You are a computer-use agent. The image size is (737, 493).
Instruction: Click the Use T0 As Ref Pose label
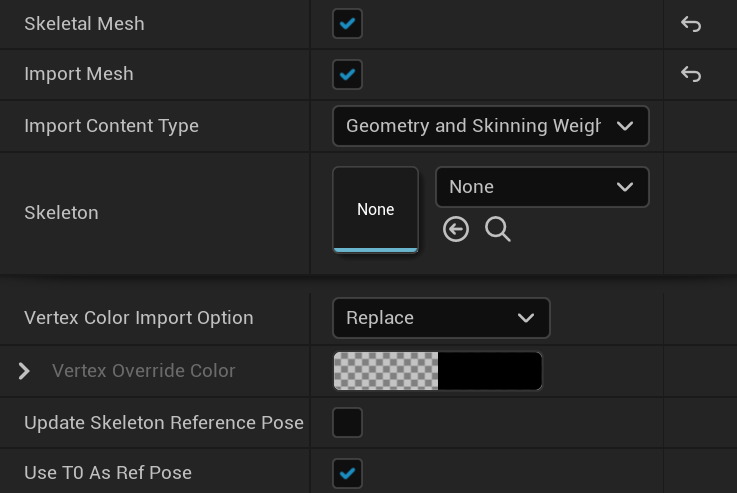tap(107, 473)
